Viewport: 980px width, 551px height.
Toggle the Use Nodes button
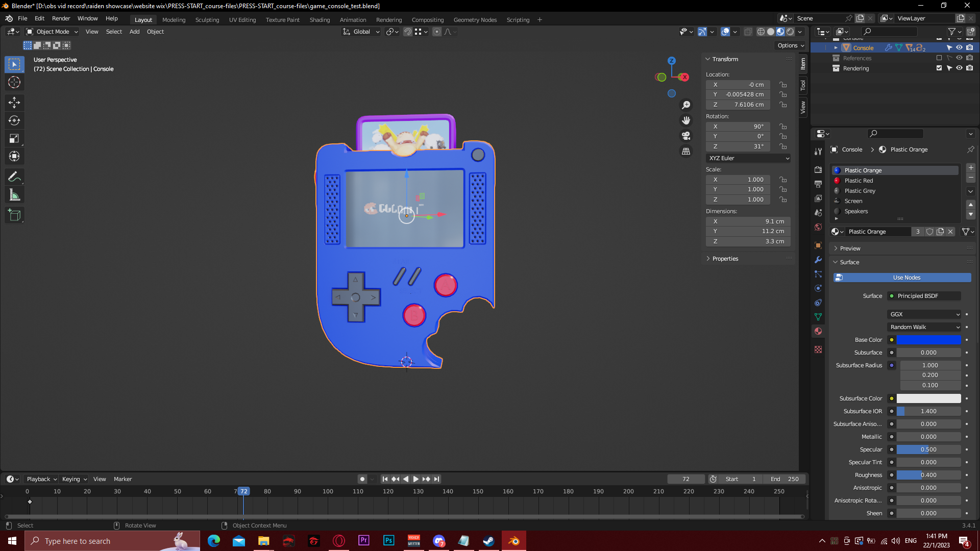pyautogui.click(x=902, y=278)
